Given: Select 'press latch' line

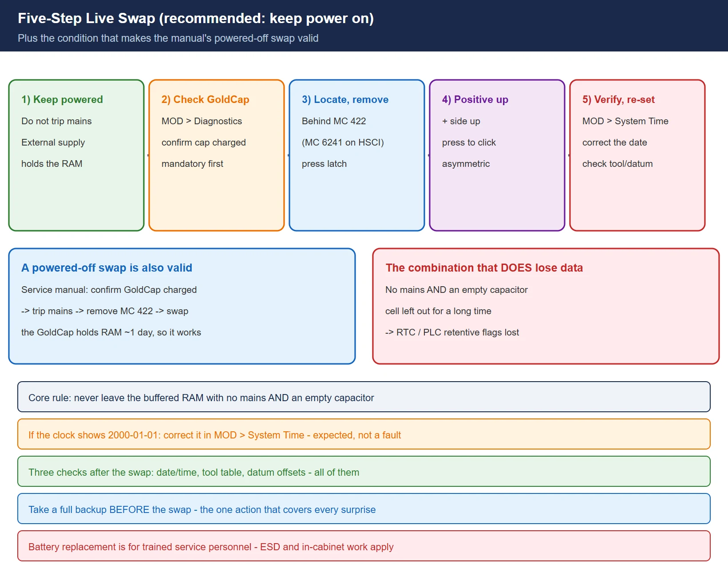Looking at the screenshot, I should [324, 164].
